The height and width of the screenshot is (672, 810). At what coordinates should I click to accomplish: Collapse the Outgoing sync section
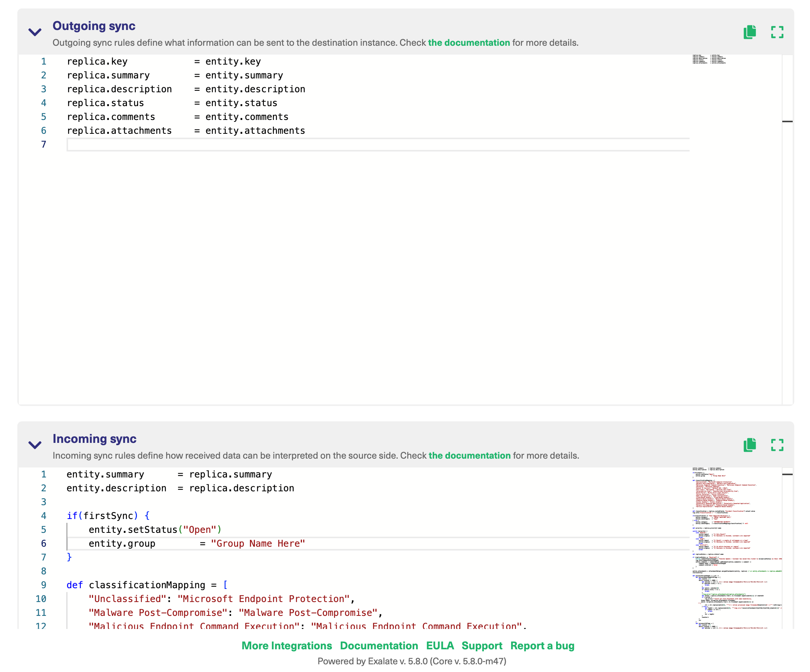[35, 32]
